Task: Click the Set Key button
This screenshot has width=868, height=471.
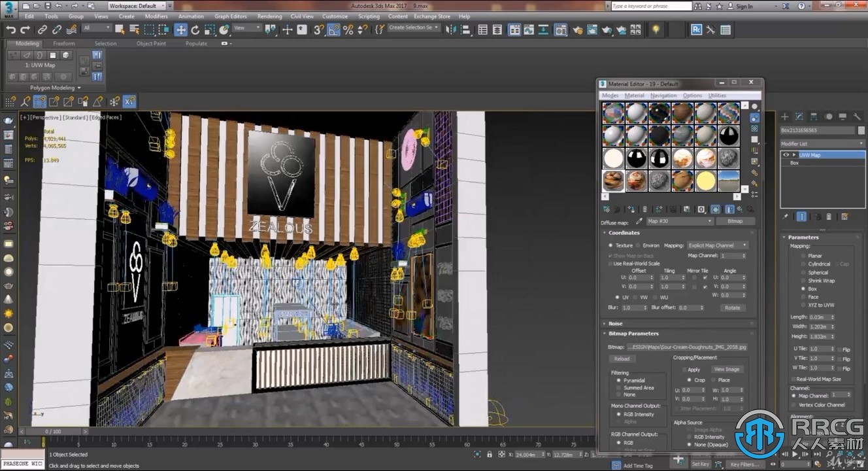Action: 700,464
